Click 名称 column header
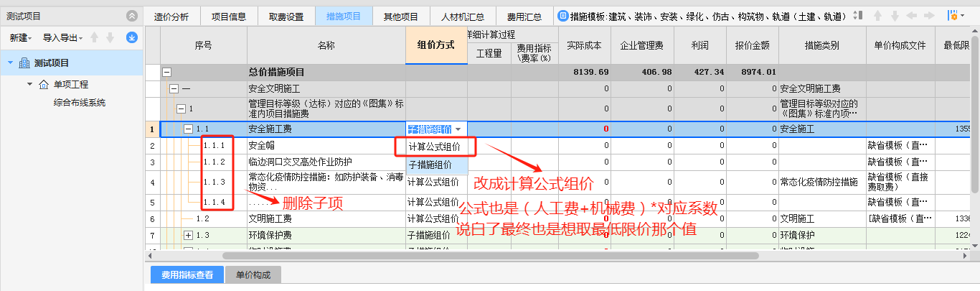980x291 pixels. [326, 45]
